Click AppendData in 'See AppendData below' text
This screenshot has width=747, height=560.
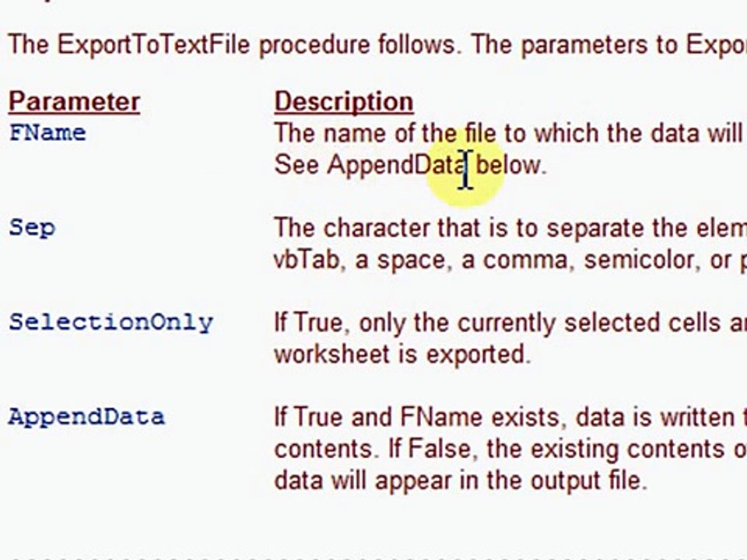click(396, 165)
